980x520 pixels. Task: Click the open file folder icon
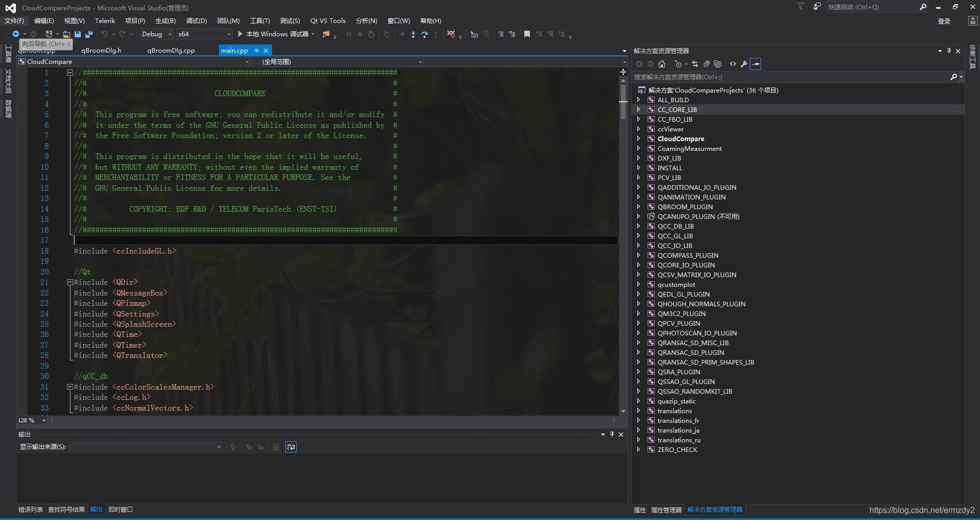pyautogui.click(x=66, y=34)
